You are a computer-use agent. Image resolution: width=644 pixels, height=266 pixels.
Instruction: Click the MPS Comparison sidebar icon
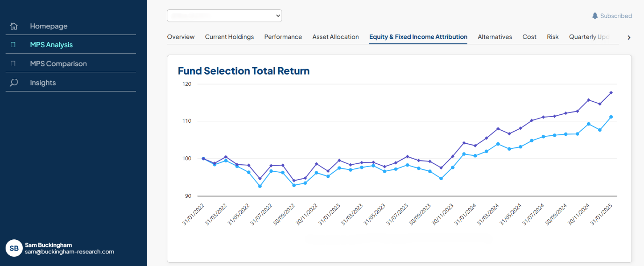click(13, 63)
